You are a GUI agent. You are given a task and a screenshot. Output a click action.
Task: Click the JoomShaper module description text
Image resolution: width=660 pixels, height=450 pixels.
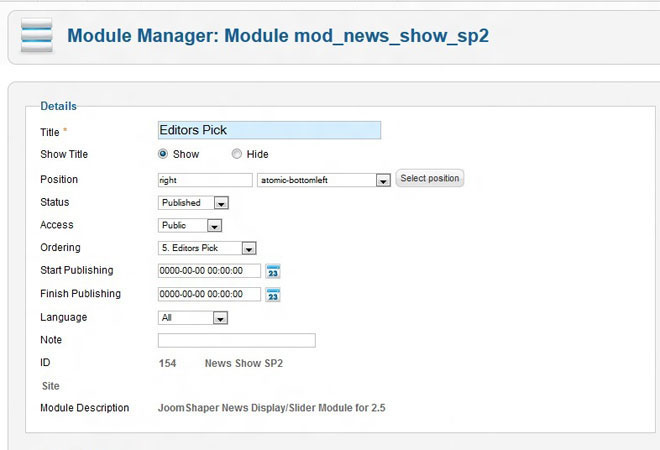(x=272, y=408)
